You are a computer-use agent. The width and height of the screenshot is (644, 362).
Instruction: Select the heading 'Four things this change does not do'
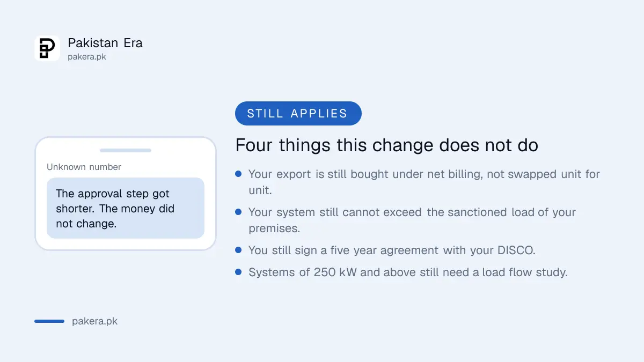(x=387, y=145)
